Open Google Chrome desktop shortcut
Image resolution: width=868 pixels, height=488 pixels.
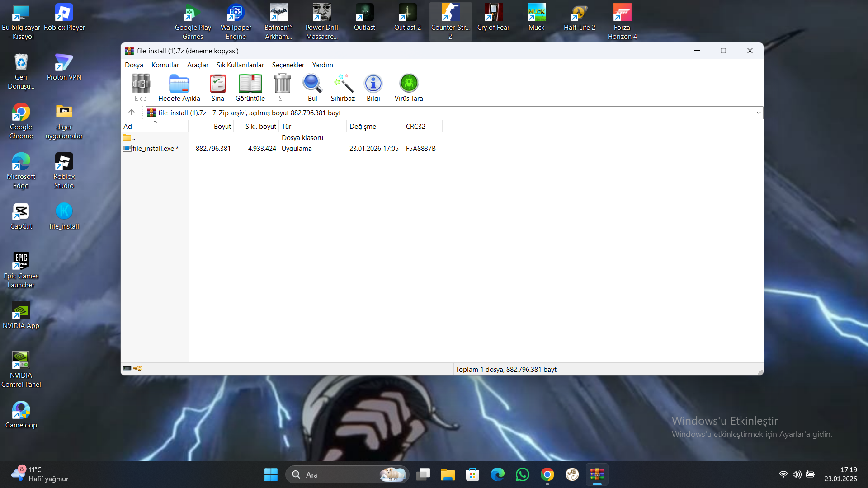[x=21, y=121]
